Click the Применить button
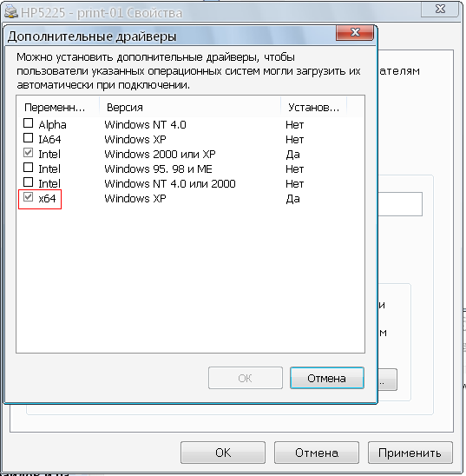Screen dimensions: 466x476 tap(410, 453)
